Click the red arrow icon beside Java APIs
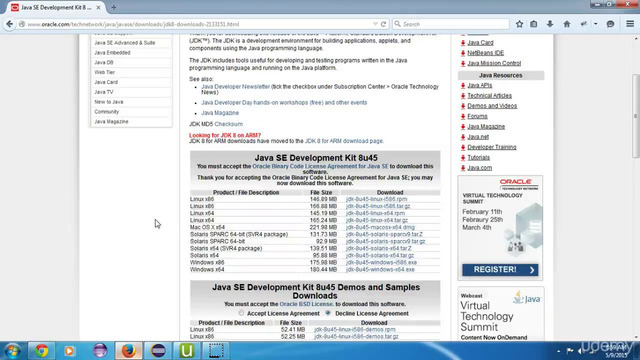 (463, 86)
